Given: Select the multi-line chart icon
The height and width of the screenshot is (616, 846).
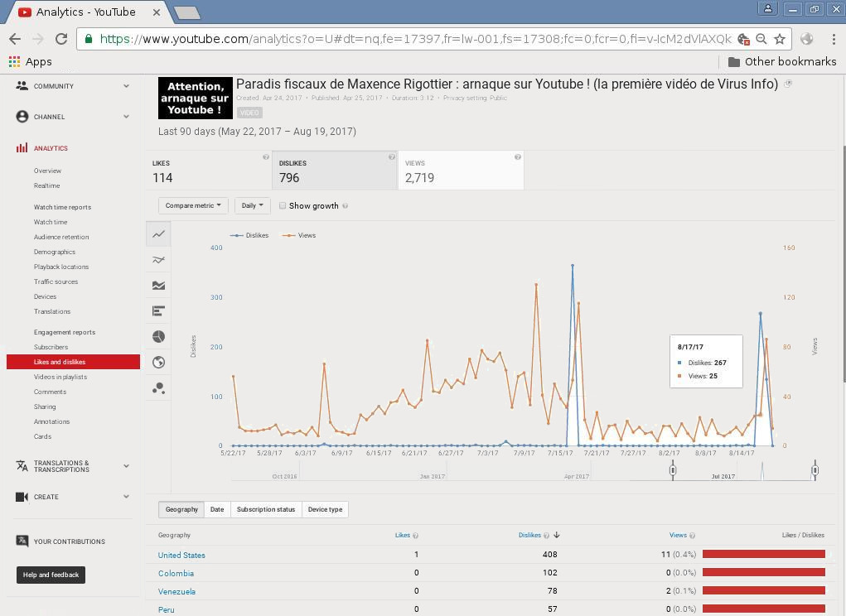Looking at the screenshot, I should (158, 260).
